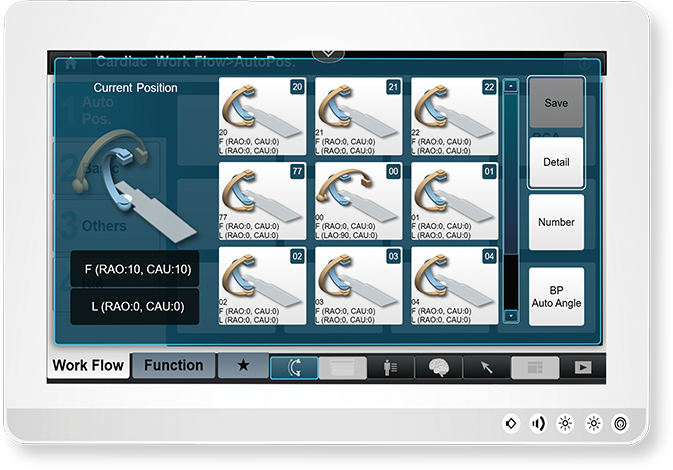Click the layout panel icon in toolbar
Screen dimensions: 673x470
pyautogui.click(x=534, y=367)
